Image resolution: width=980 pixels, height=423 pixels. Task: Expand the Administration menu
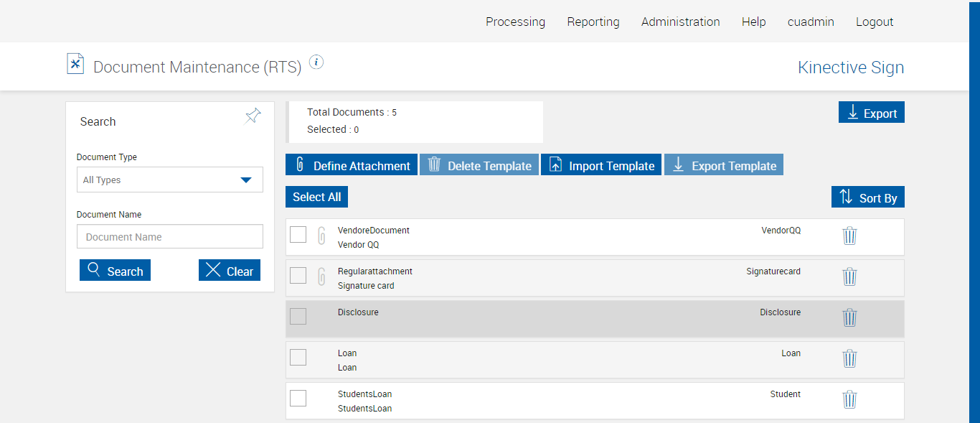(x=680, y=22)
